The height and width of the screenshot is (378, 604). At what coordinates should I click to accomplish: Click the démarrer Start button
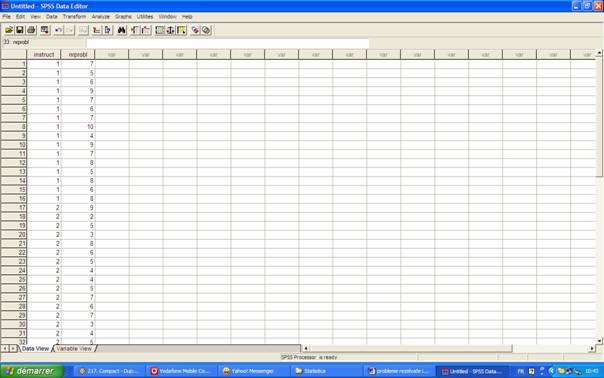click(32, 371)
